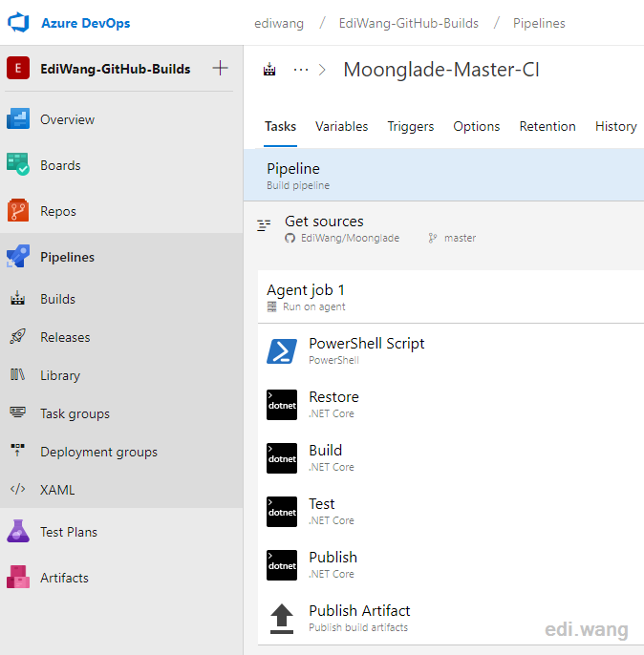Click the Repos sidebar icon

point(18,210)
